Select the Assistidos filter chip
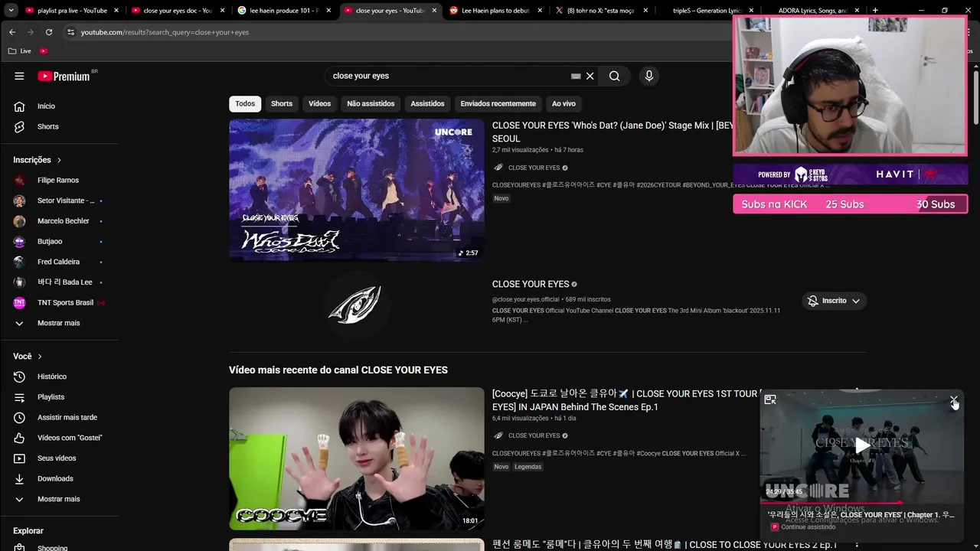980x551 pixels. pos(427,104)
